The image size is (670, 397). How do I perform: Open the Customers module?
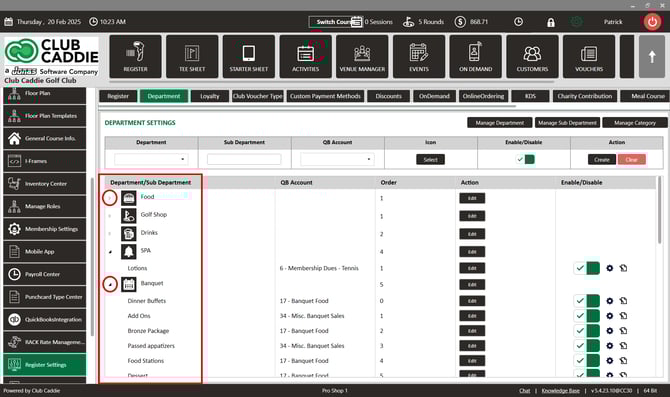tap(532, 56)
